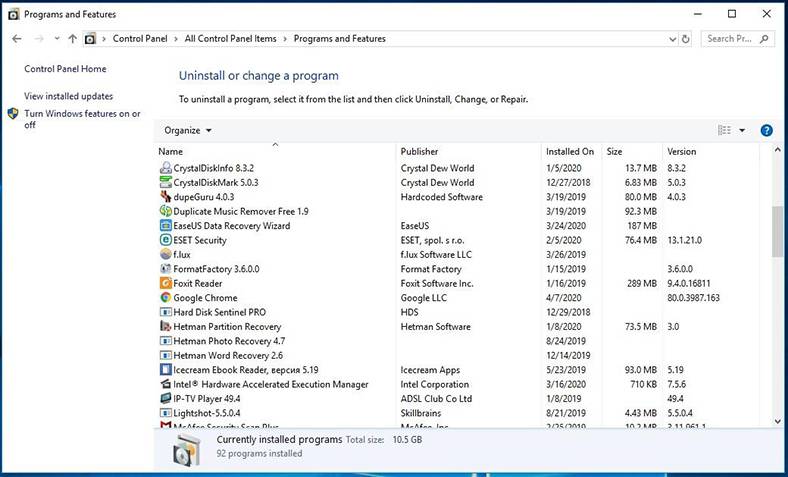The width and height of the screenshot is (788, 477).
Task: Click the Duplicate Music Remover Free icon
Action: click(x=165, y=211)
